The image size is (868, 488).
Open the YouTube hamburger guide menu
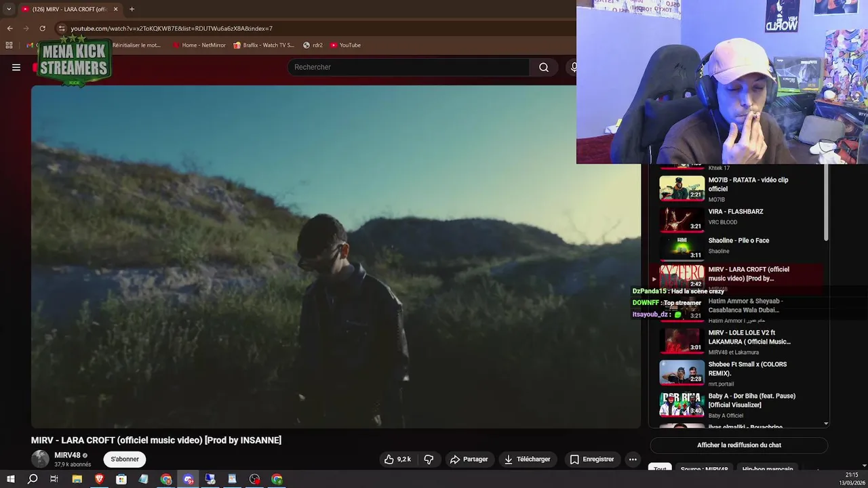16,67
